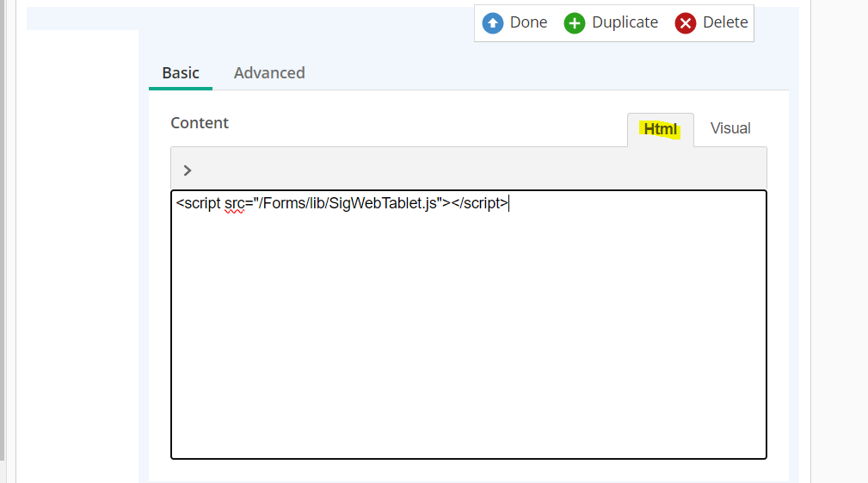The height and width of the screenshot is (483, 868).
Task: Click the green Duplicate plus icon
Action: (x=575, y=23)
